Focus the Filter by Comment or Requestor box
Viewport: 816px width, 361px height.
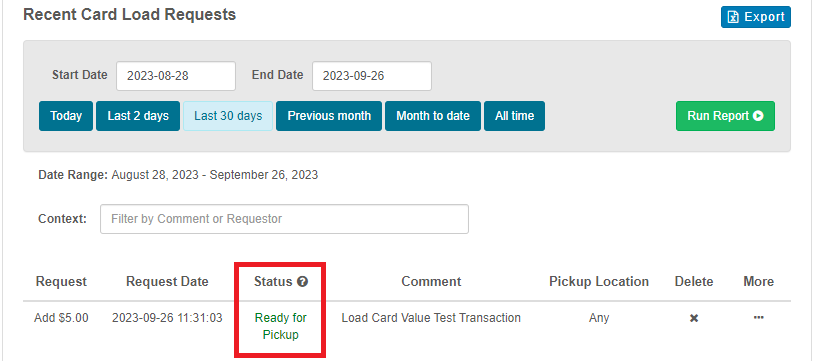(x=284, y=219)
